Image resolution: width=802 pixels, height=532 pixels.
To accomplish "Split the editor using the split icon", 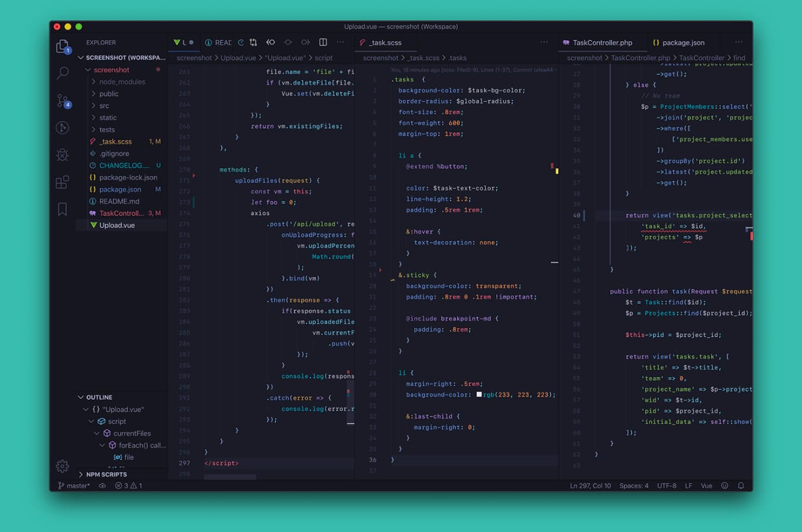I will coord(323,42).
